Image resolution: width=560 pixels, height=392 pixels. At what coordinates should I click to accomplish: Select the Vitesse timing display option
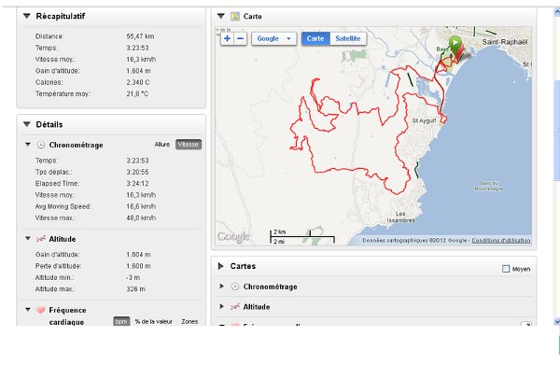(x=189, y=145)
